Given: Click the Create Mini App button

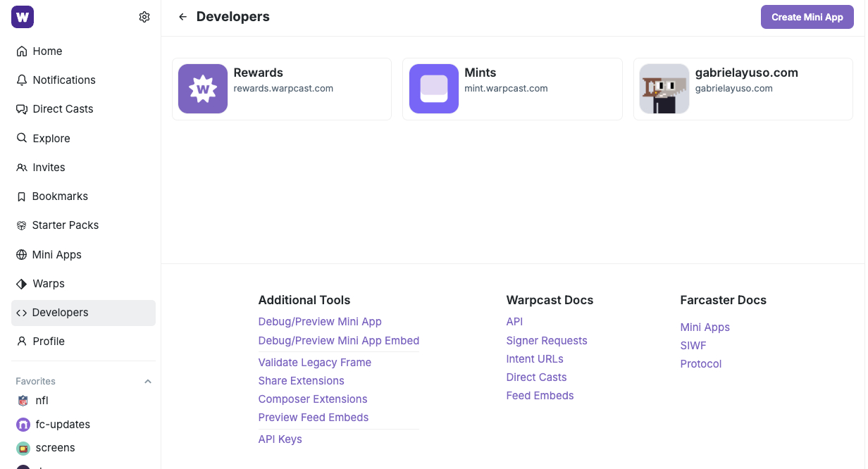Looking at the screenshot, I should (x=807, y=17).
